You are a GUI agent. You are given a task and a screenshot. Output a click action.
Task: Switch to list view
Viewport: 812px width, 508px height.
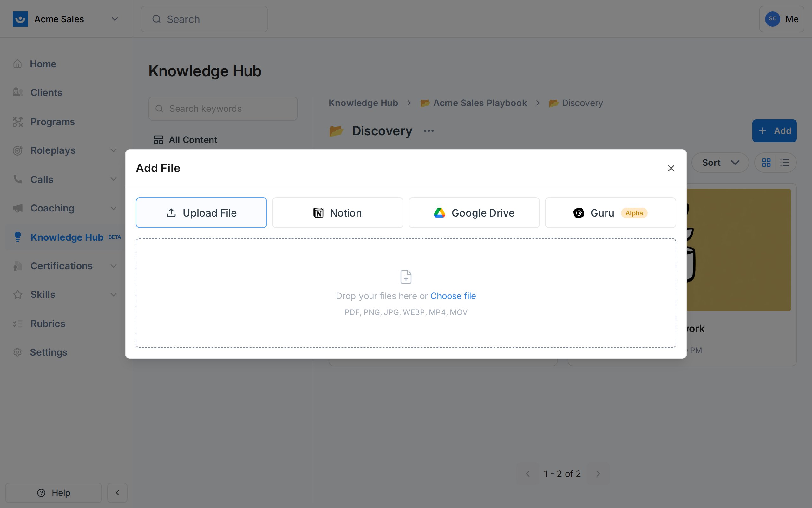pyautogui.click(x=784, y=163)
